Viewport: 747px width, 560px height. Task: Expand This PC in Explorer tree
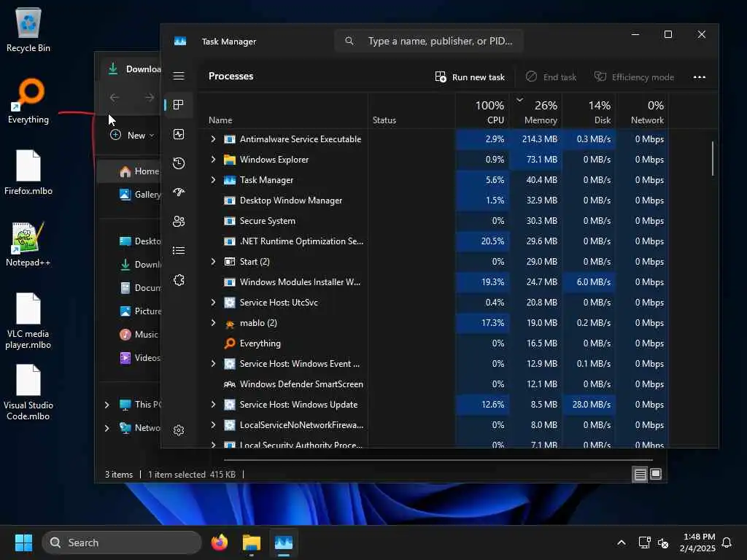(107, 405)
